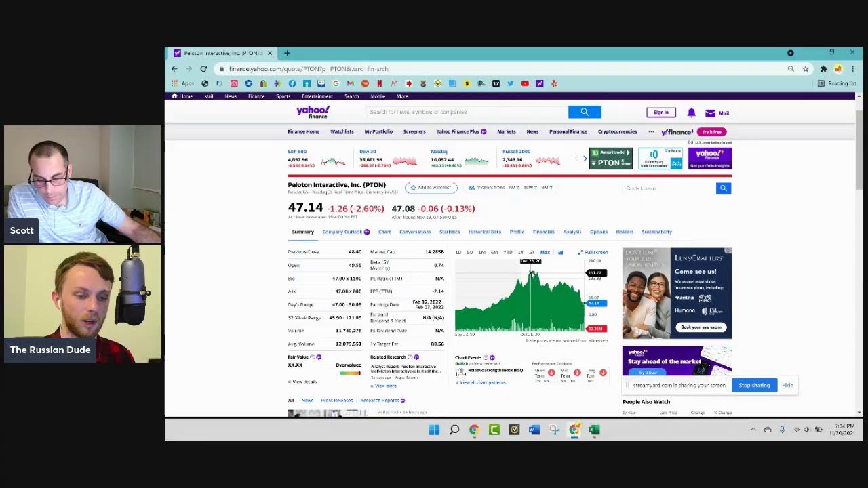Image resolution: width=868 pixels, height=488 pixels.
Task: Switch to the Options tab
Action: coord(599,232)
